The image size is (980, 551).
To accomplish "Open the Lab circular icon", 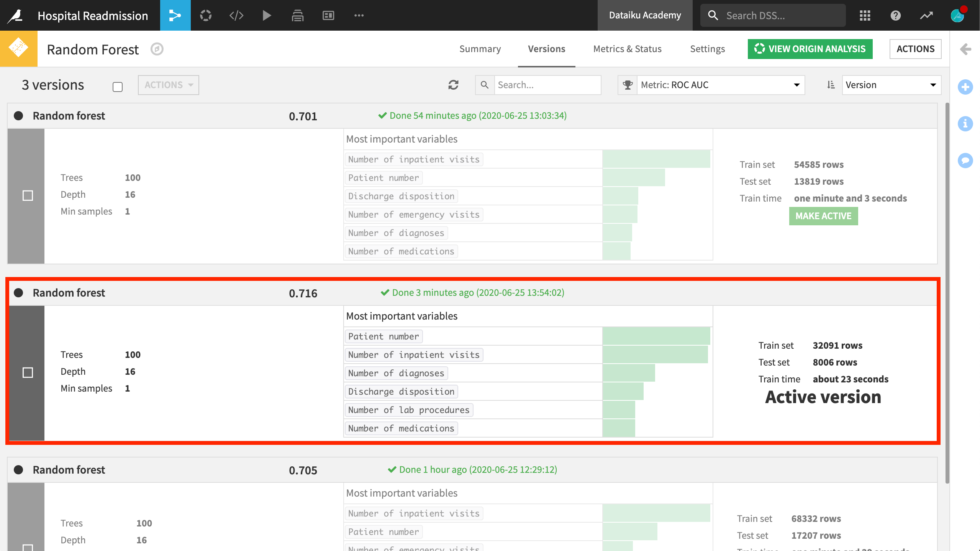I will pos(206,15).
